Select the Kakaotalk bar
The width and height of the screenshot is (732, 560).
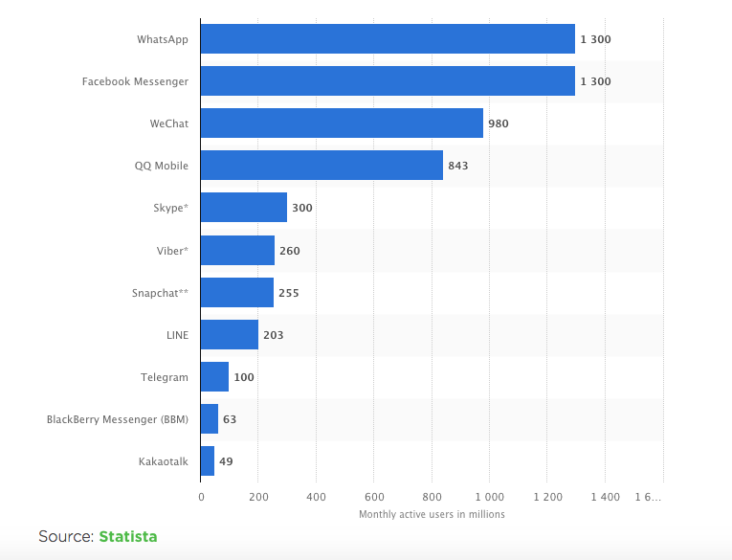(208, 460)
